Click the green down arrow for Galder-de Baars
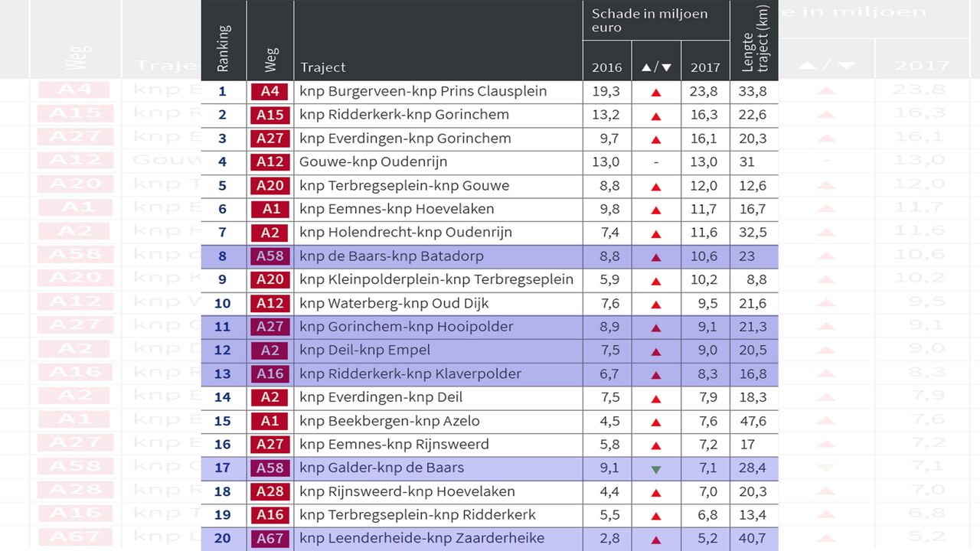 [655, 469]
